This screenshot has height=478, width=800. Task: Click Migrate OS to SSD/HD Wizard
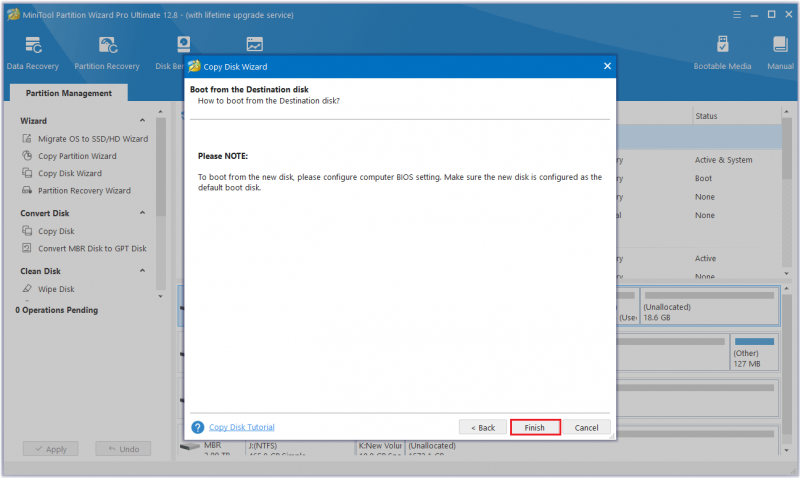[x=85, y=139]
